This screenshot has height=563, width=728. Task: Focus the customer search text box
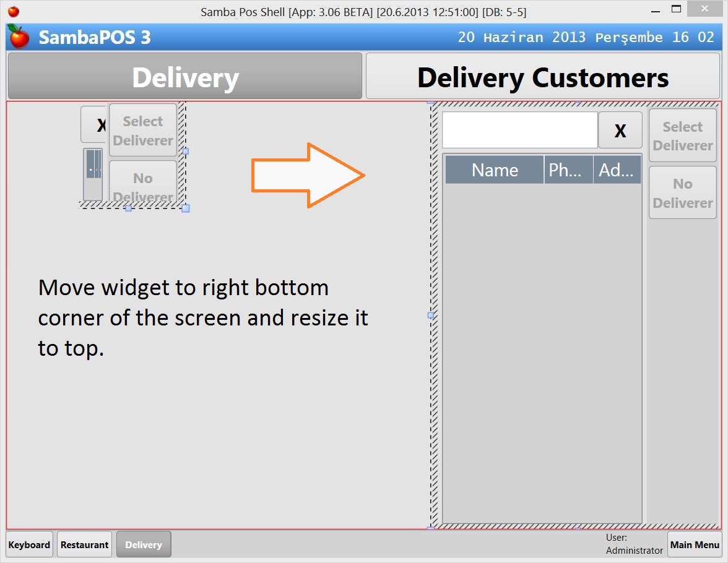[x=519, y=131]
